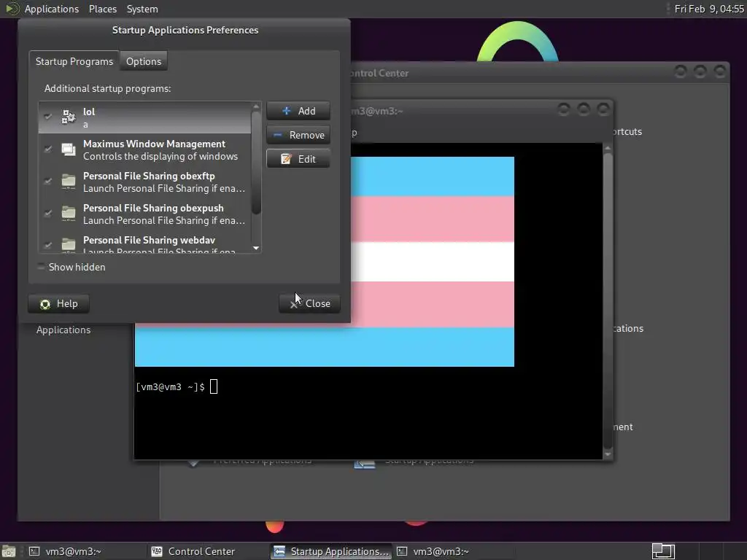Click Startup Applications taskbar item
This screenshot has height=560, width=747.
[332, 551]
